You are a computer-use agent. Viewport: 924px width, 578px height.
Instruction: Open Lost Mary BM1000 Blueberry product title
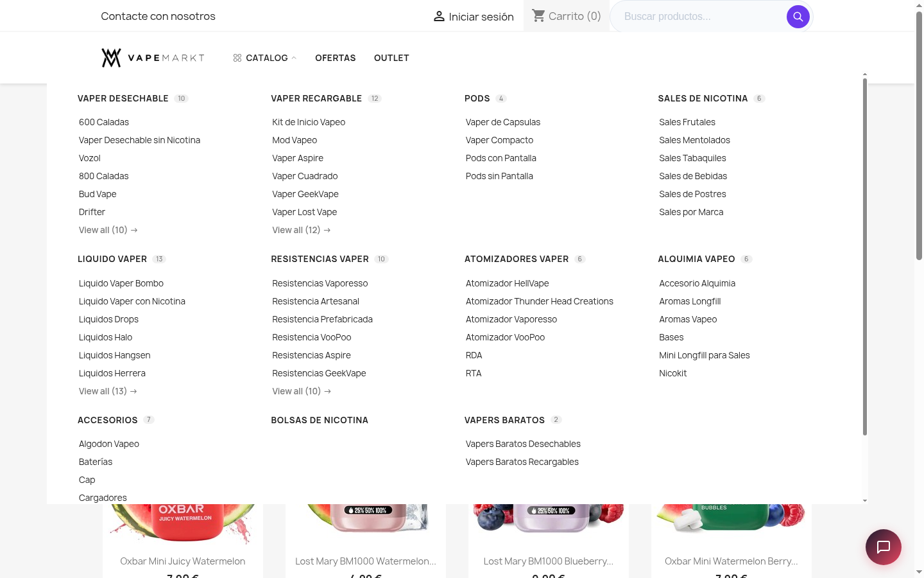[x=549, y=561]
